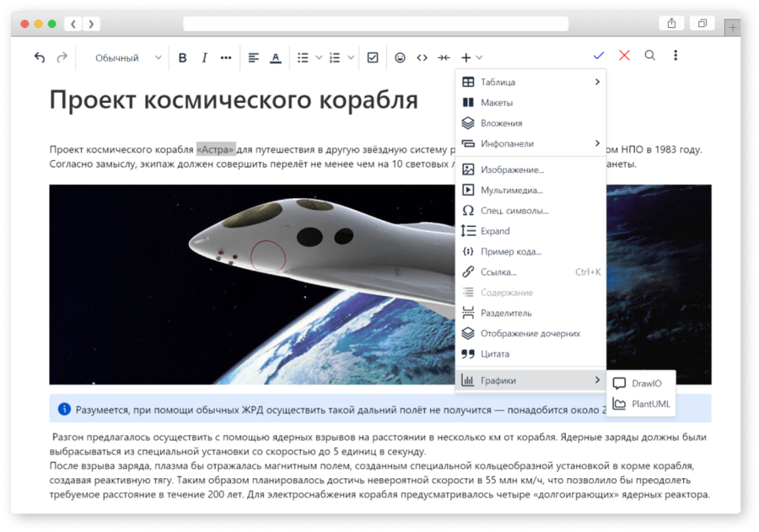Open the text color tool

[x=276, y=57]
